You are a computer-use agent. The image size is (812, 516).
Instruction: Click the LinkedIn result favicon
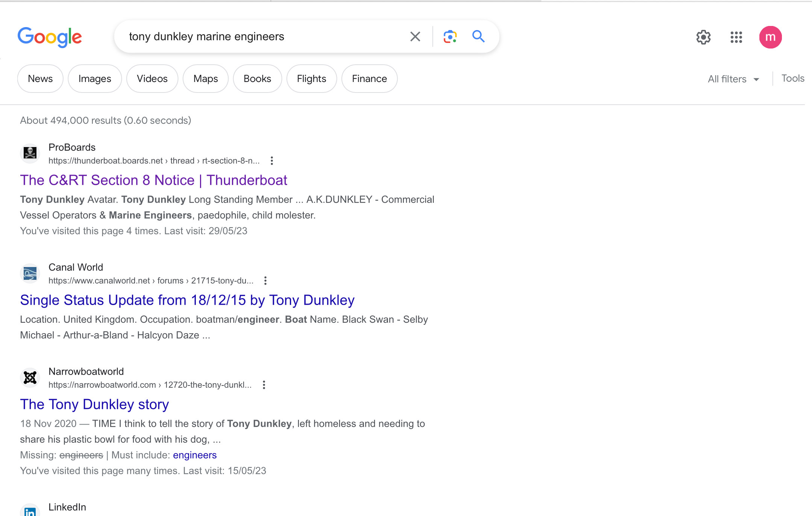click(x=30, y=510)
